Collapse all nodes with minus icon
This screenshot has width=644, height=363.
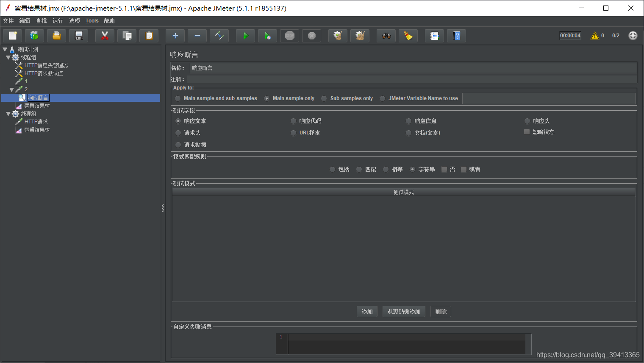[x=197, y=36]
